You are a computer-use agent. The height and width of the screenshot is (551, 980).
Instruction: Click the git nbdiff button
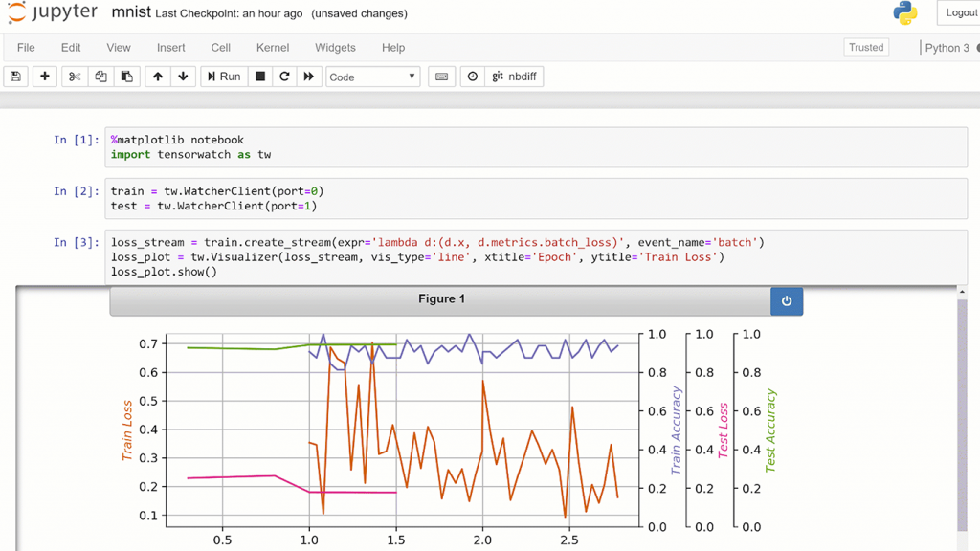(x=515, y=77)
